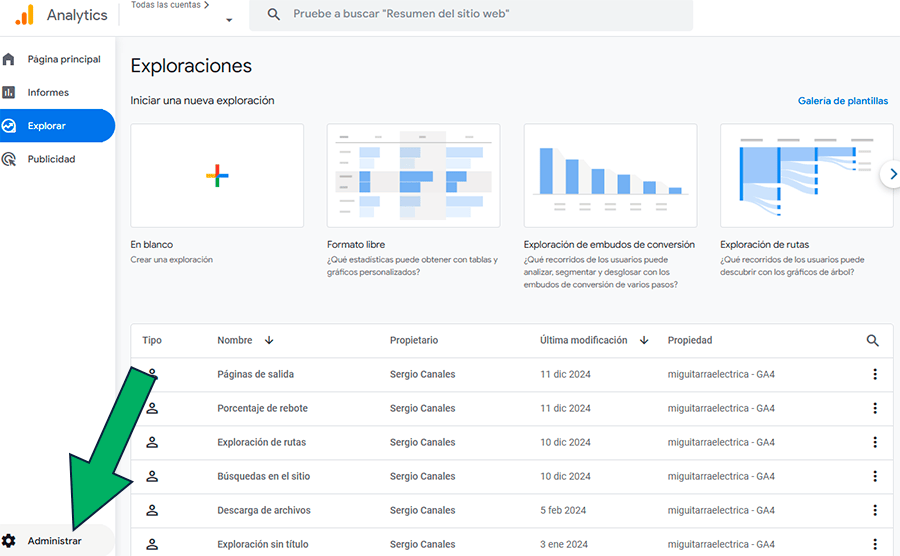Image resolution: width=900 pixels, height=556 pixels.
Task: Open the Informes reports section
Action: coord(48,92)
